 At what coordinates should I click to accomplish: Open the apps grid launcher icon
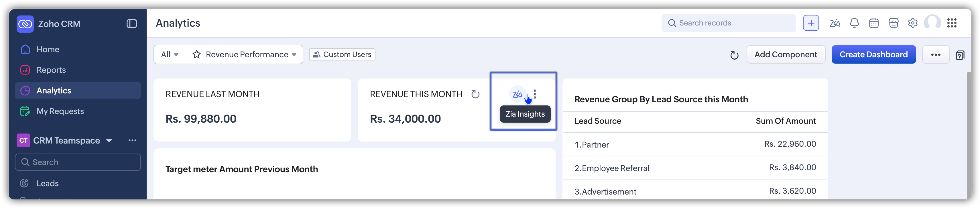pyautogui.click(x=951, y=23)
